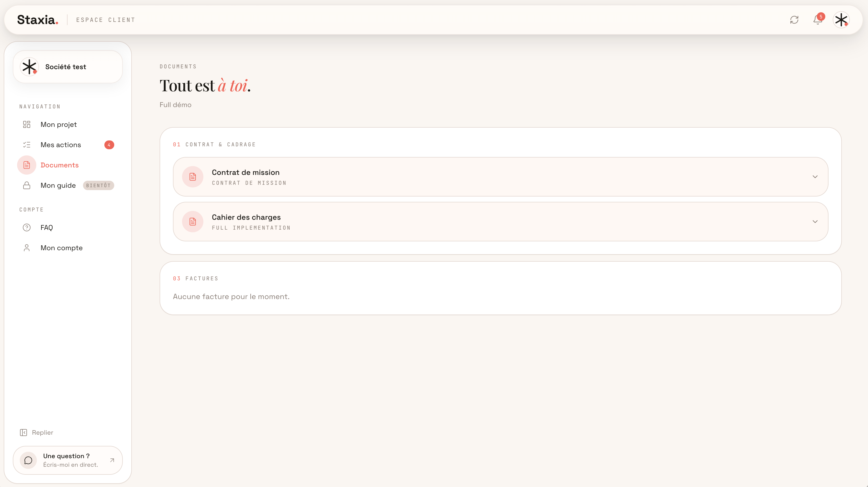This screenshot has width=868, height=487.
Task: Click the Mes actions checklist icon
Action: coord(27,145)
